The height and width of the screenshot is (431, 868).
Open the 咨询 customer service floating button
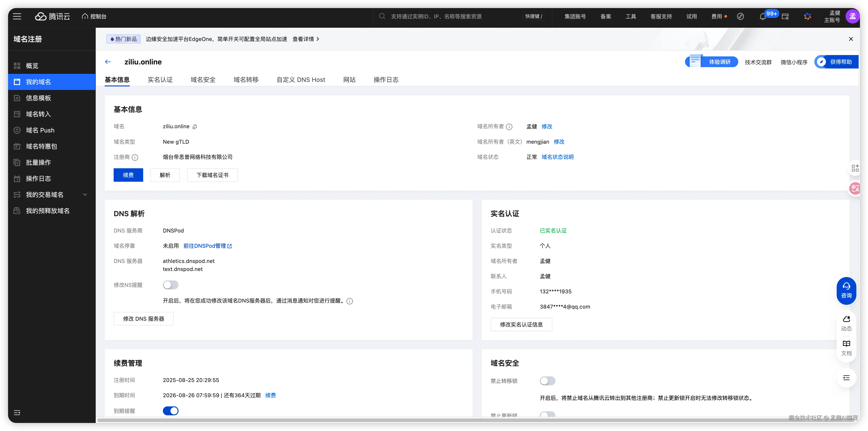click(x=846, y=290)
